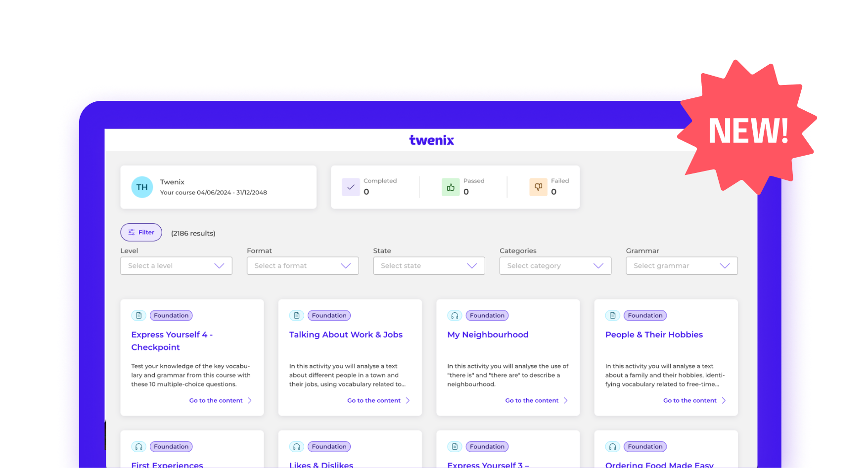Click Foundation tag on Express Yourself 3 card
This screenshot has height=468, width=868.
point(487,447)
